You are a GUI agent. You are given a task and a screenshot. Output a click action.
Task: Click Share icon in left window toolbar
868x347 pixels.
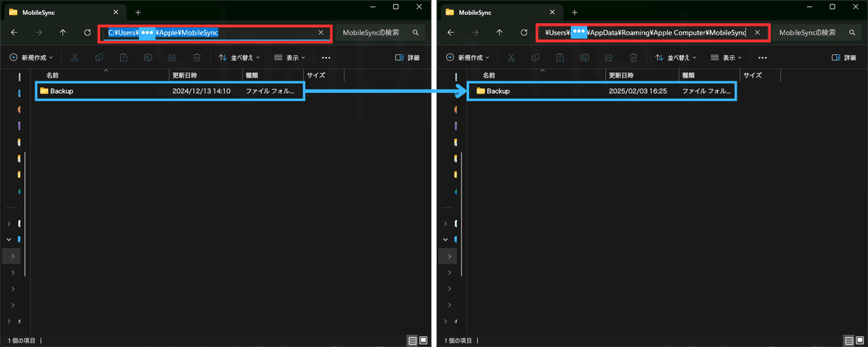tap(172, 58)
